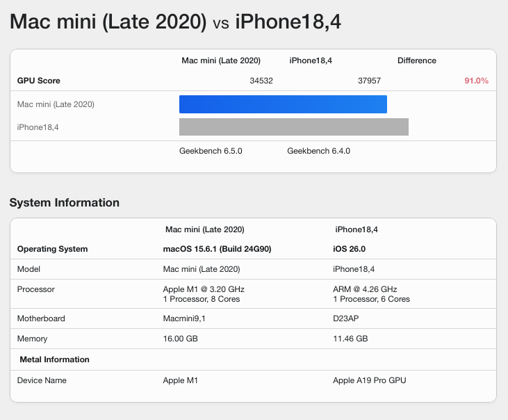Click the iPhone GPU score 37957
The image size is (508, 420).
coord(369,81)
